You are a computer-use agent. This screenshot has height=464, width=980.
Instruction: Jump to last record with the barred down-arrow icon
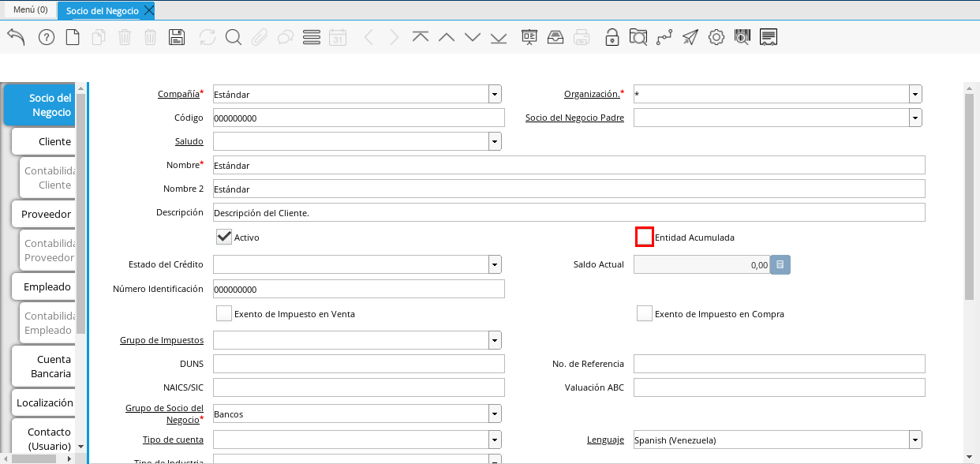(x=499, y=37)
